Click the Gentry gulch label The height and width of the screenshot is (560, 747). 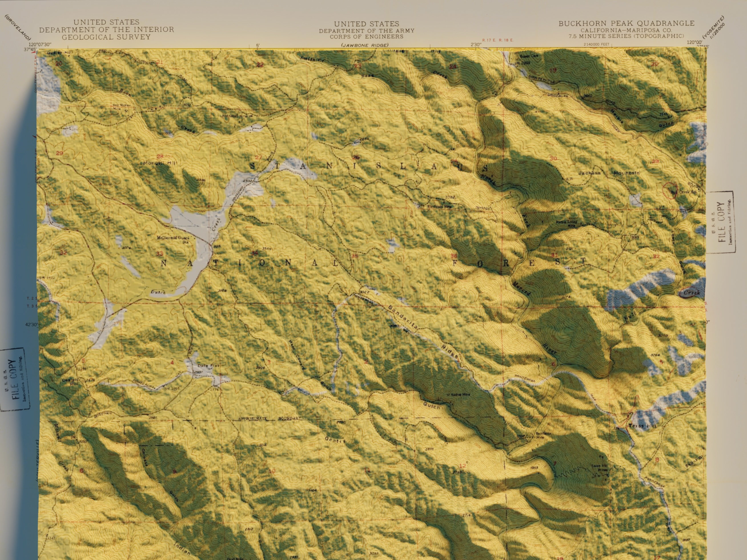click(x=335, y=440)
